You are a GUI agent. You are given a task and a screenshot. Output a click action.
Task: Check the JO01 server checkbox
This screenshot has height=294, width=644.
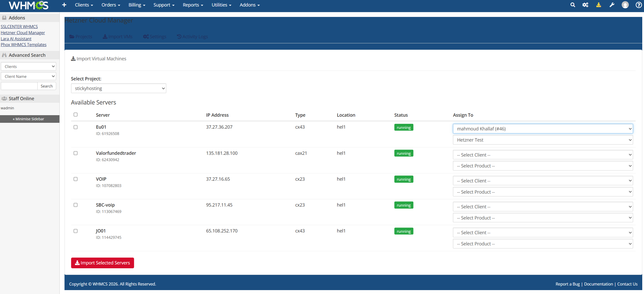[x=76, y=231]
